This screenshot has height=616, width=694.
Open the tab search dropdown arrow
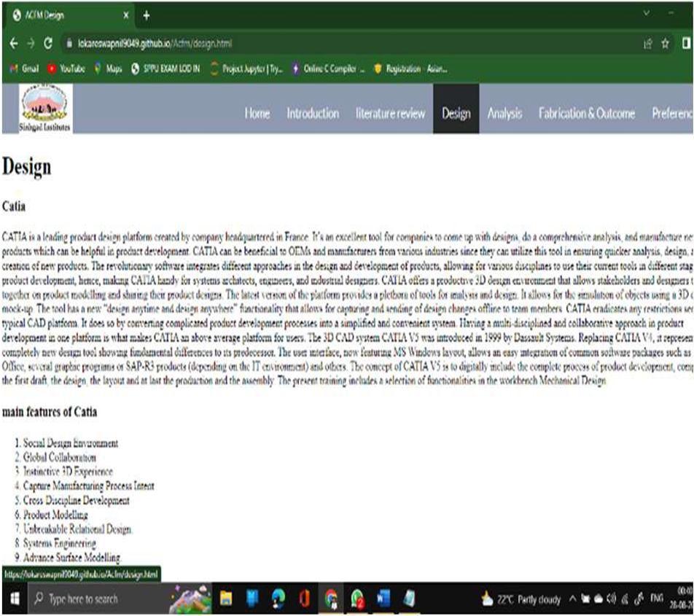tap(647, 13)
